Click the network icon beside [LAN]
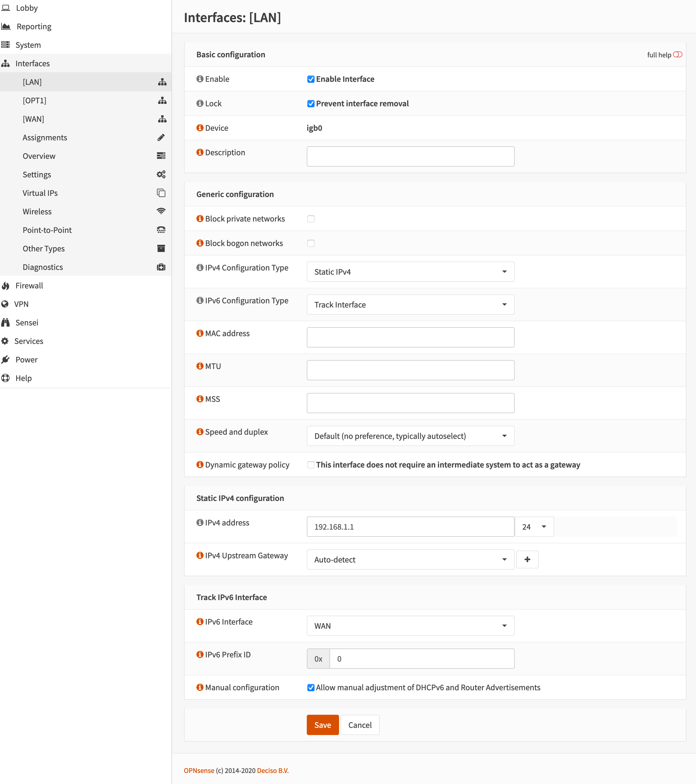The width and height of the screenshot is (696, 784). pyautogui.click(x=162, y=82)
